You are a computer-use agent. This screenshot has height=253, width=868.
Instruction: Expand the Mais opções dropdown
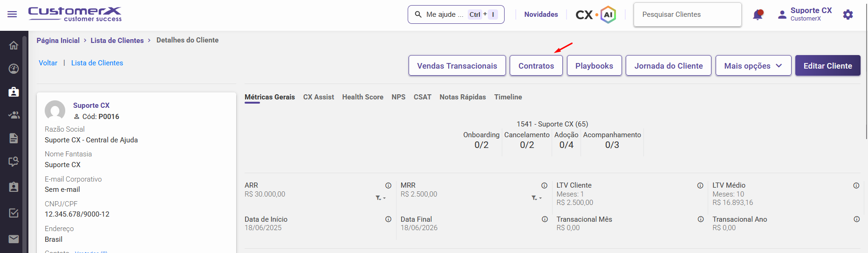753,66
